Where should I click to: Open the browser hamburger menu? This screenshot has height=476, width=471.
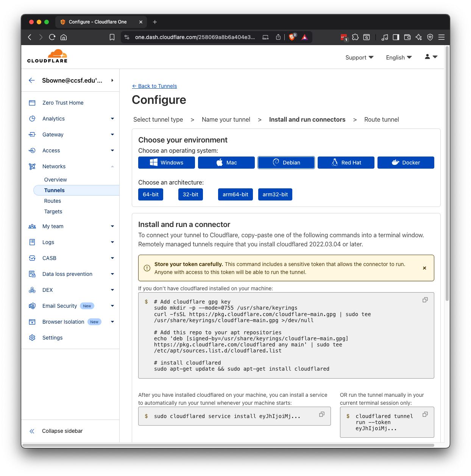point(441,37)
